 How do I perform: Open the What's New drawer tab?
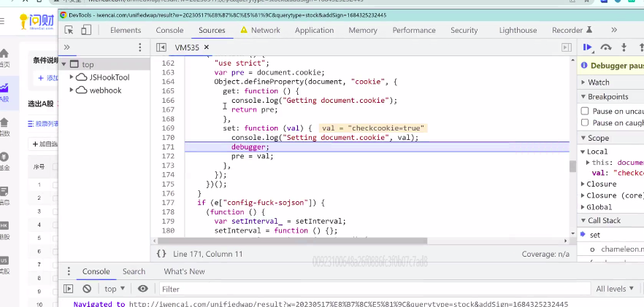tap(184, 271)
